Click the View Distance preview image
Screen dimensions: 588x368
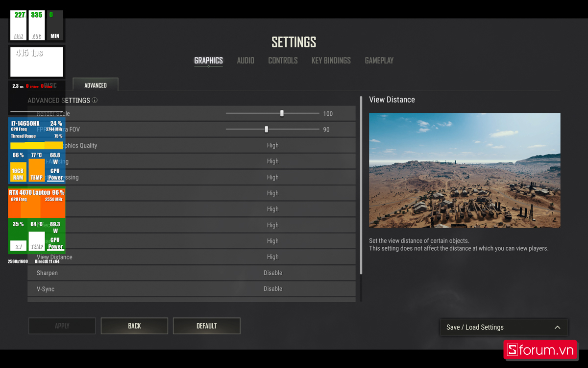(x=465, y=170)
